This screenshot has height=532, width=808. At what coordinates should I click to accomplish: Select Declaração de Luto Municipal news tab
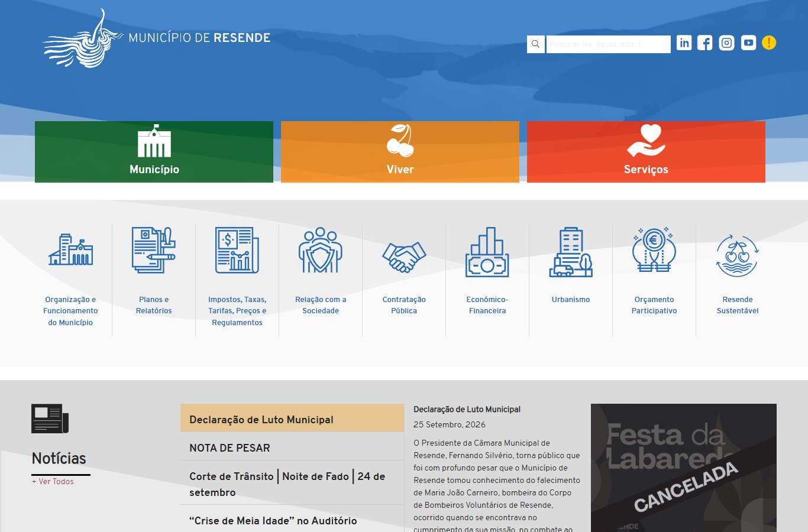[292, 419]
